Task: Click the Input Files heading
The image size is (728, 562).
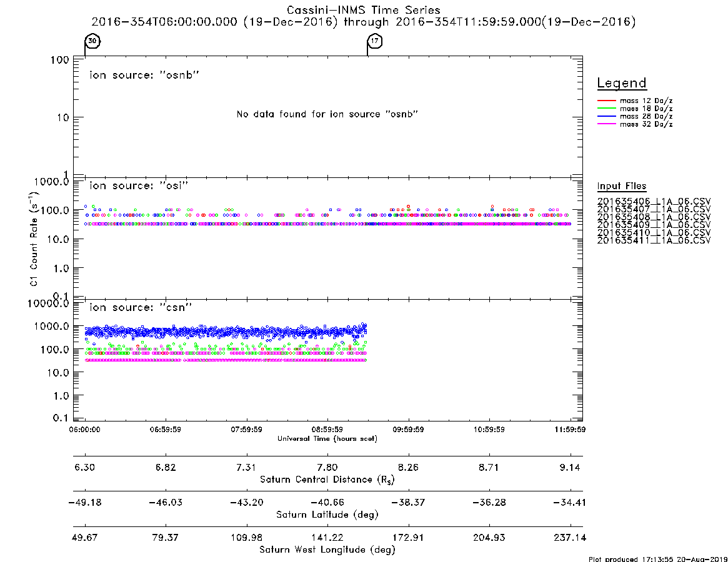Action: (x=622, y=186)
